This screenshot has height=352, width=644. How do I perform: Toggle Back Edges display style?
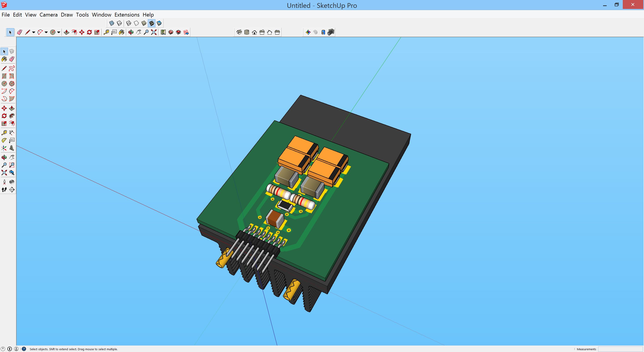119,23
